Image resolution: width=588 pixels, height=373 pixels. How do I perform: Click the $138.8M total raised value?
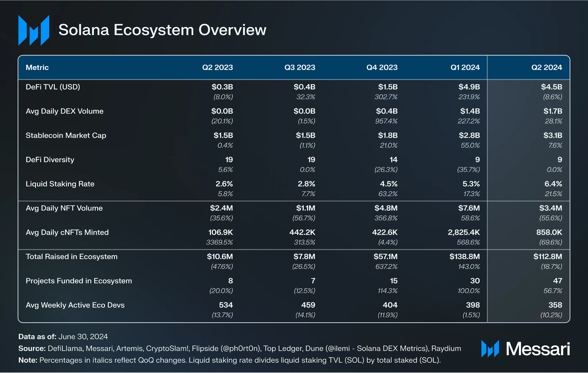(x=464, y=257)
